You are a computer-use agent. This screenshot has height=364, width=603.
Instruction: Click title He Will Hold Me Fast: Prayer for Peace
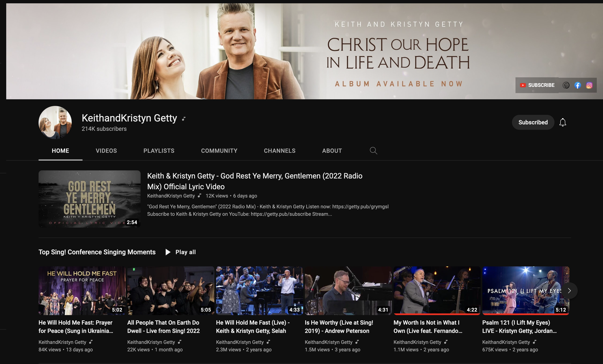coord(76,327)
